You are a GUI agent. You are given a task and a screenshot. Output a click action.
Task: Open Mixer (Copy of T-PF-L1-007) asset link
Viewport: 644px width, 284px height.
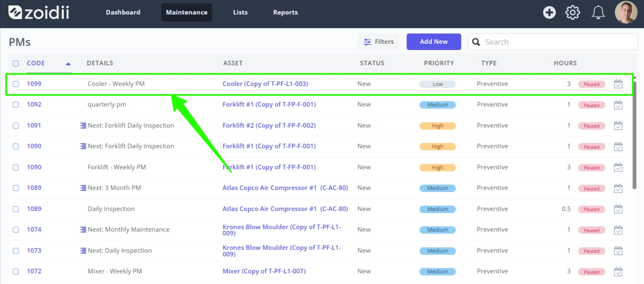point(264,271)
